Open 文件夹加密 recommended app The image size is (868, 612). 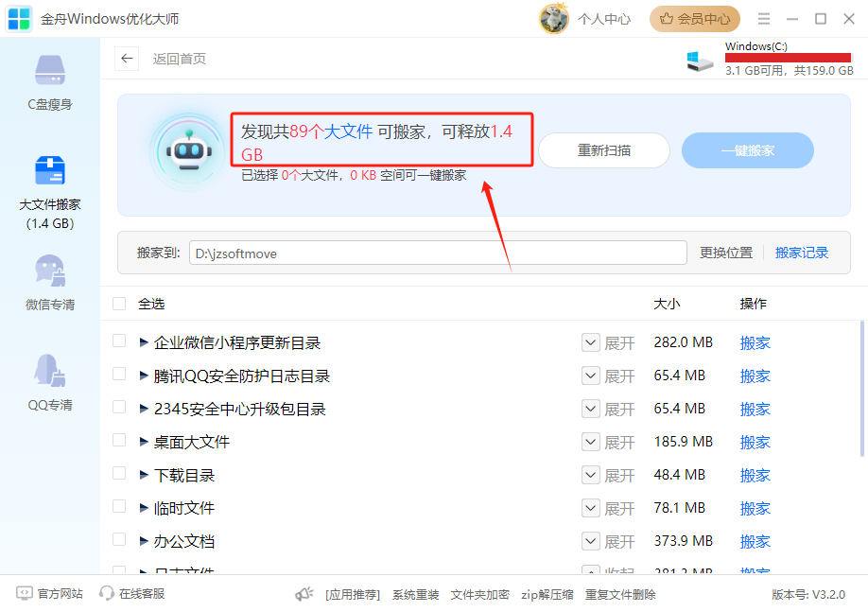(x=480, y=595)
